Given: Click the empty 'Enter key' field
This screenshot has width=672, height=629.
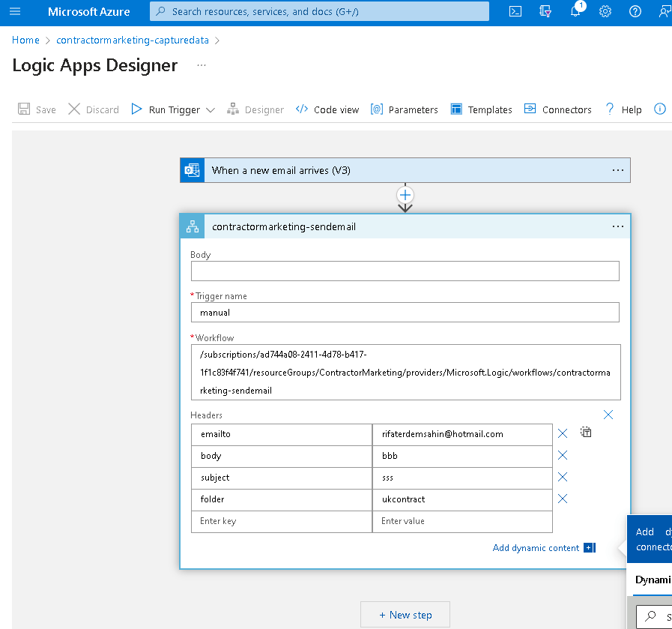Looking at the screenshot, I should click(x=282, y=521).
